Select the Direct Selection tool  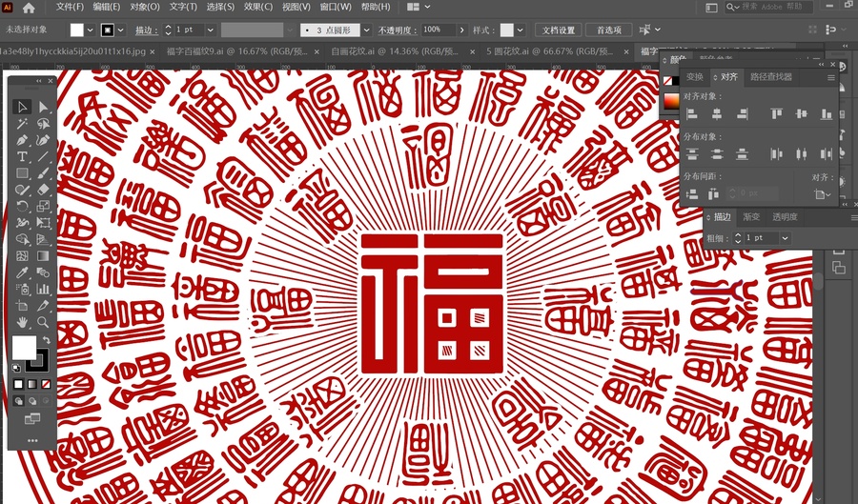(43, 107)
